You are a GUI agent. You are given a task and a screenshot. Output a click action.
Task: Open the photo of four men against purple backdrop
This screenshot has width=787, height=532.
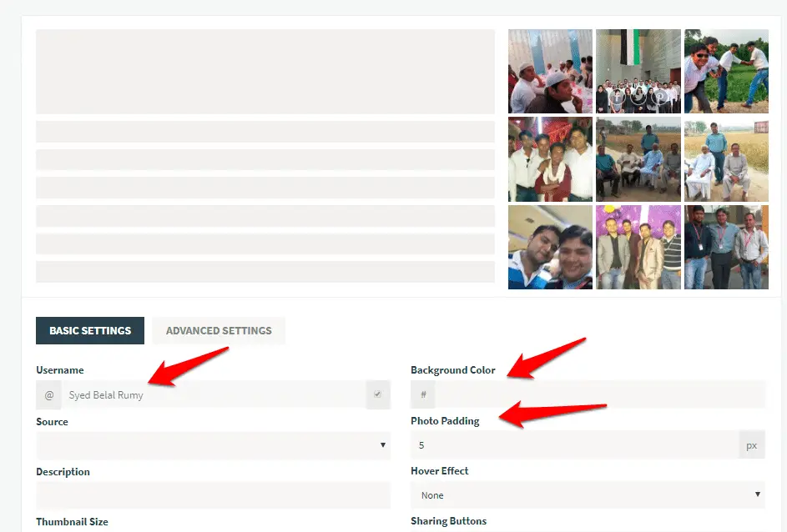tap(638, 247)
